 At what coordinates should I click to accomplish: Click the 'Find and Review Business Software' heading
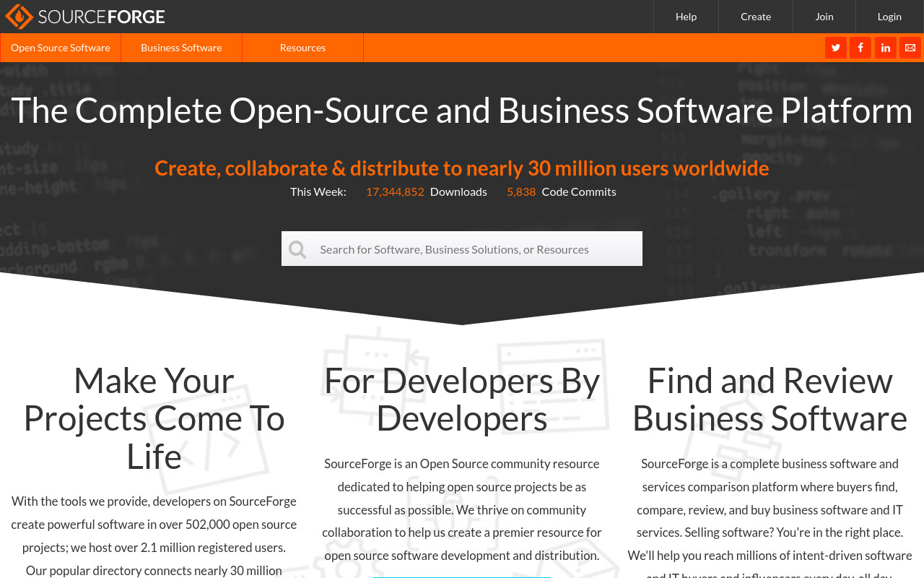(770, 400)
